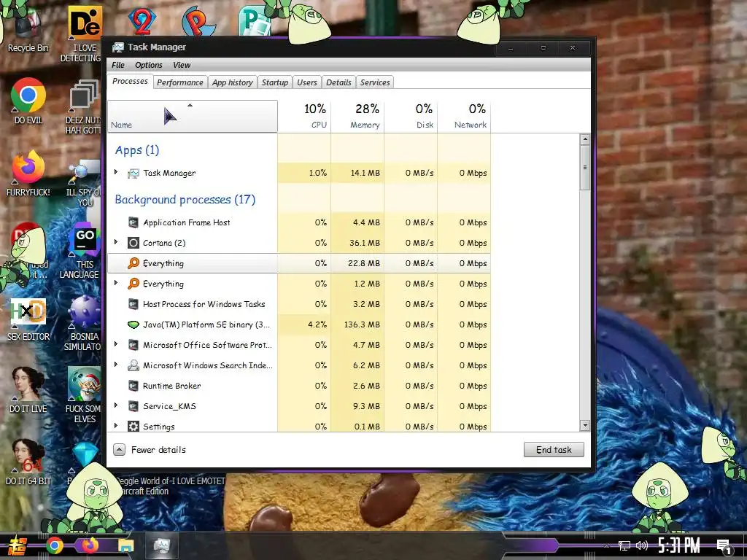Expand the Cortana (2) process group
Viewport: 747px width, 560px height.
tap(116, 242)
